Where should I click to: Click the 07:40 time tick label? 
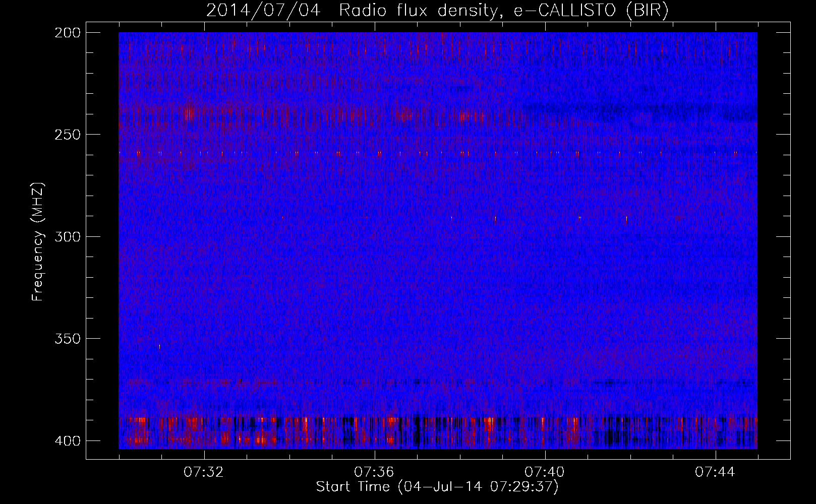[x=545, y=472]
